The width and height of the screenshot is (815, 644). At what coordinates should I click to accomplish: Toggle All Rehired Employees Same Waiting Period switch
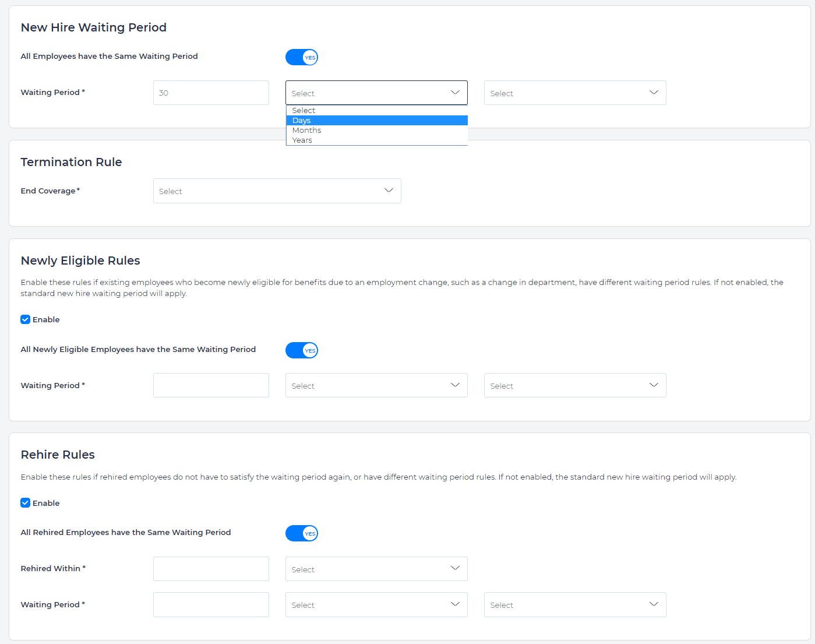(x=302, y=533)
